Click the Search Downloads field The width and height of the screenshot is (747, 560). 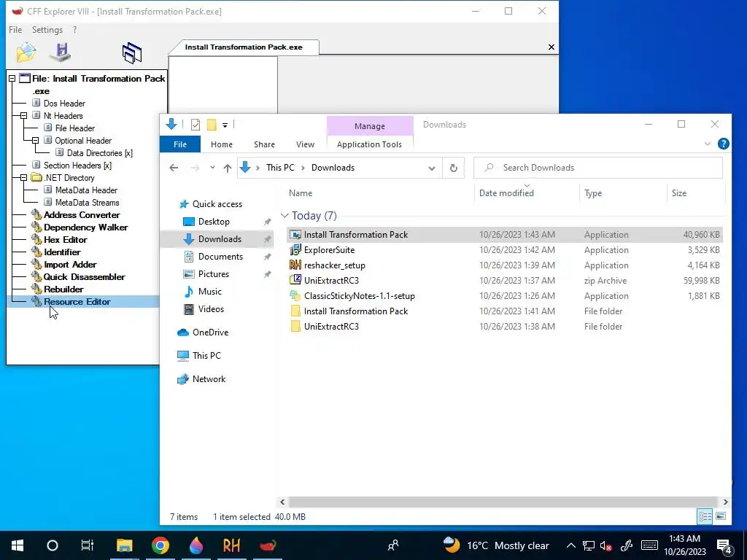click(598, 168)
